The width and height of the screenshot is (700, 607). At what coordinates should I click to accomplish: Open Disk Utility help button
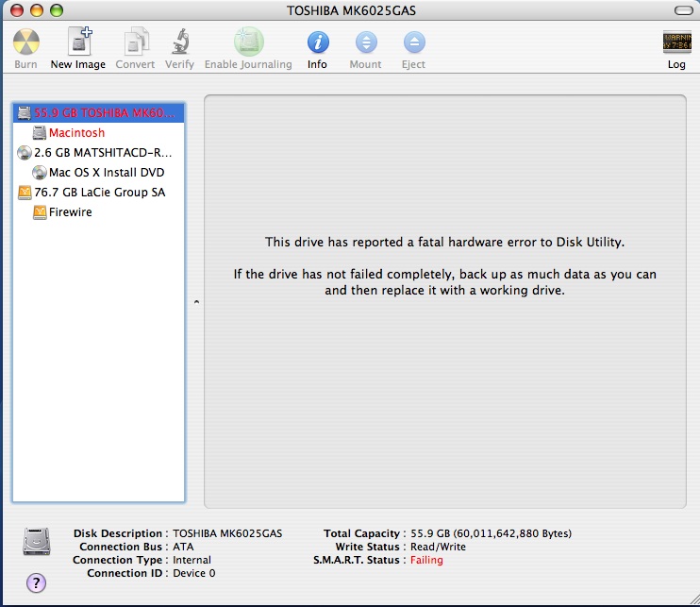(x=36, y=582)
